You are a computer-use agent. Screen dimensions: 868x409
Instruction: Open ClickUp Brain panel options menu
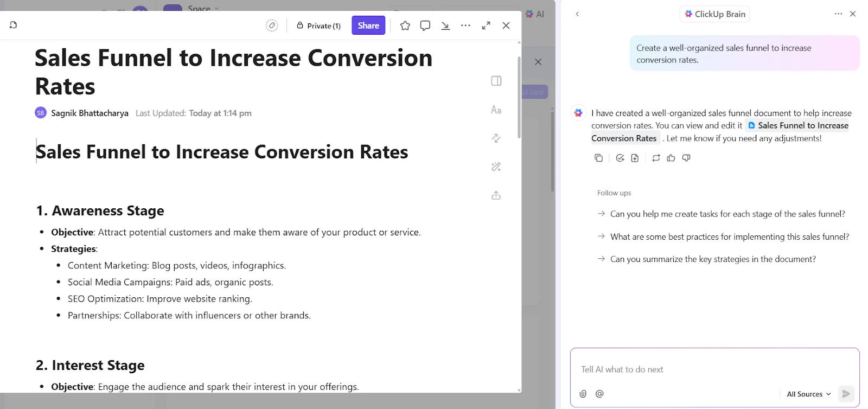pos(839,14)
